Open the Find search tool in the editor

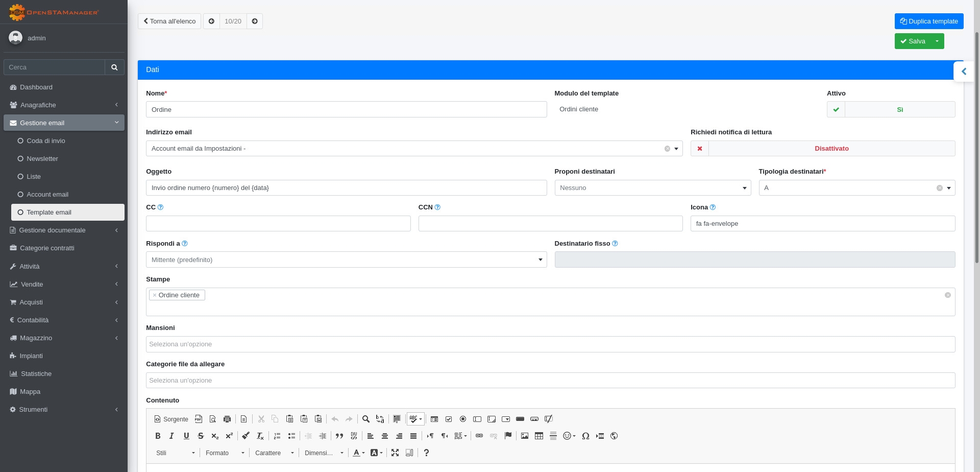[x=365, y=419]
